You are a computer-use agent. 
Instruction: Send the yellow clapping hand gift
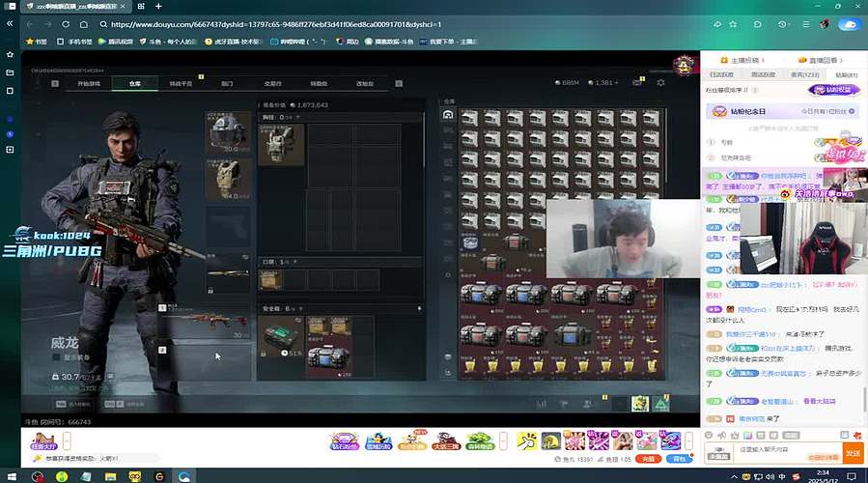[x=526, y=440]
